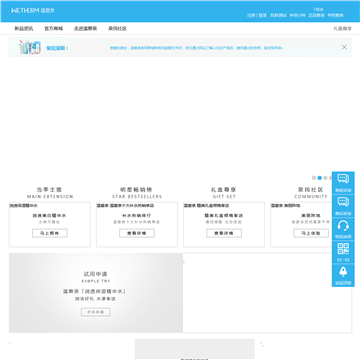The width and height of the screenshot is (360, 360).
Task: Click 马上拥有 button in Main Extension card
Action: pos(50,233)
